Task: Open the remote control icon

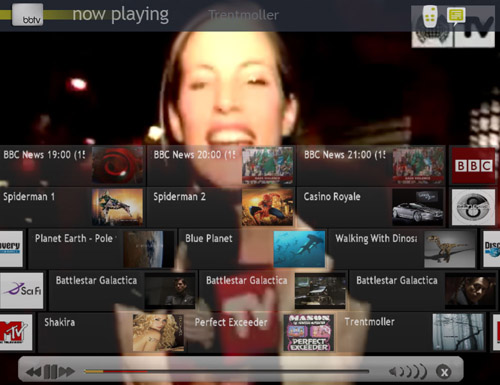Action: pyautogui.click(x=430, y=17)
